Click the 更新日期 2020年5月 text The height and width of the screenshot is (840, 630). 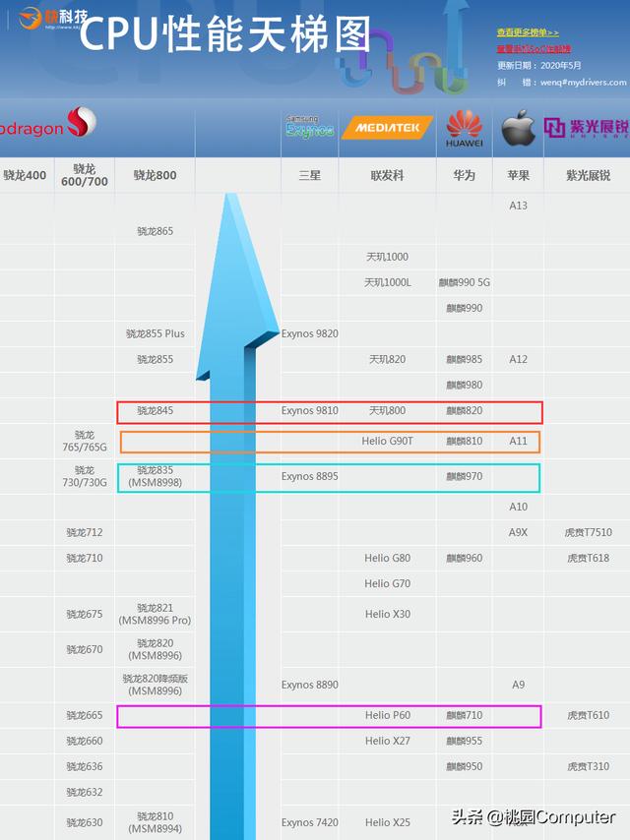tap(538, 65)
